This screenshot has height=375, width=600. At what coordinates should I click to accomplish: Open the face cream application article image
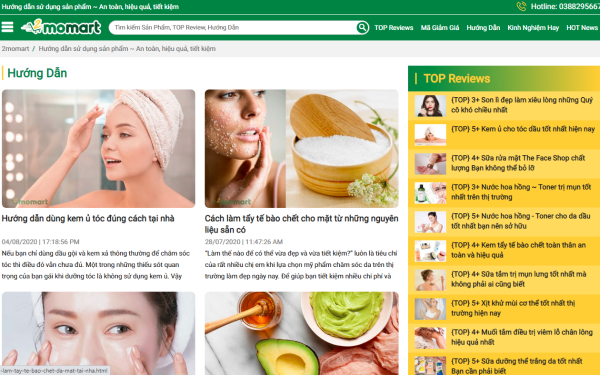tap(98, 333)
